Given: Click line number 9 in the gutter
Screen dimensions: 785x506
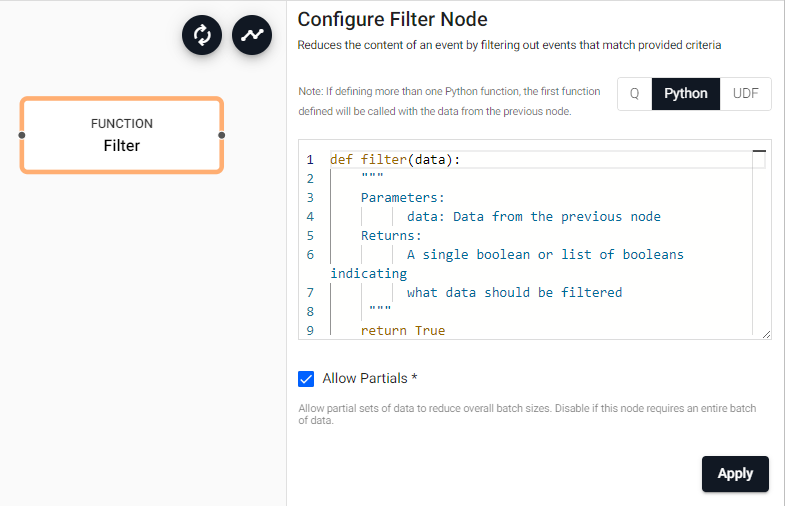Looking at the screenshot, I should point(310,331).
